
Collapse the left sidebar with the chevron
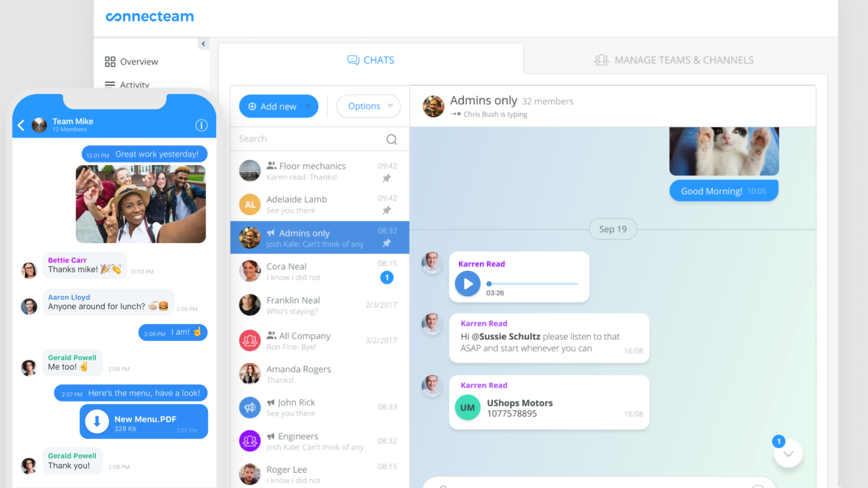coord(203,43)
